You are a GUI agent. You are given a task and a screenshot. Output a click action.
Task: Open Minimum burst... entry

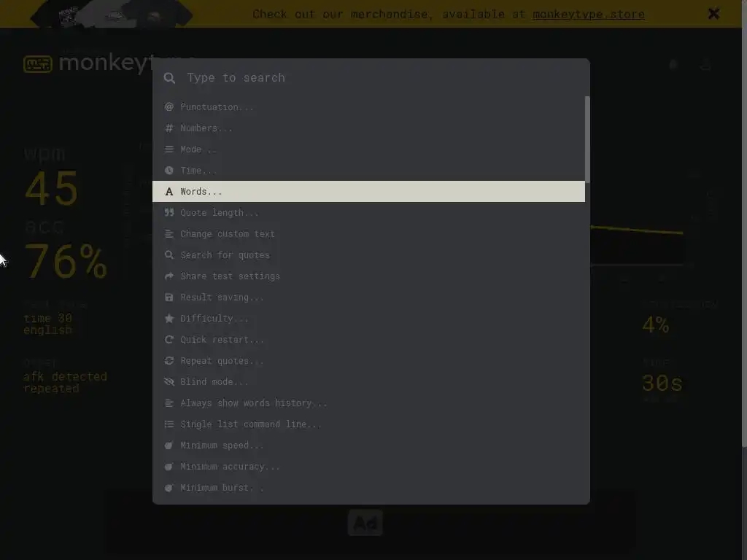pos(368,487)
